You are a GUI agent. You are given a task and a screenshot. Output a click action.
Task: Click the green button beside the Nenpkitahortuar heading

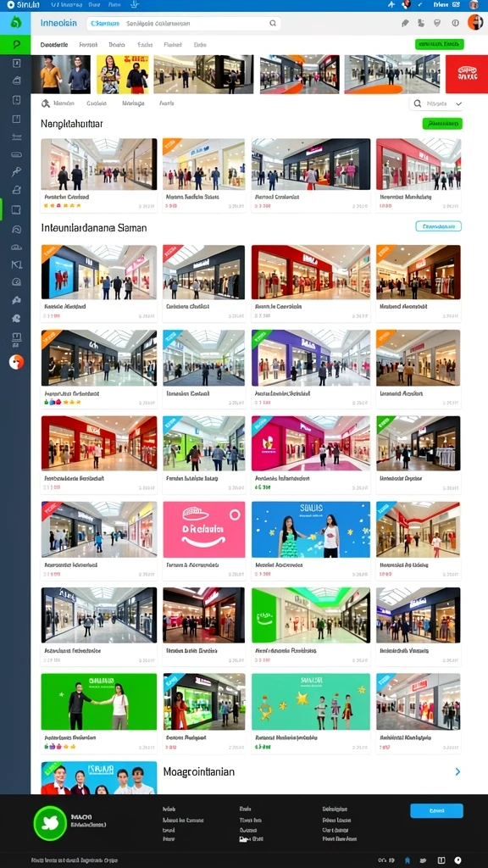pyautogui.click(x=442, y=124)
